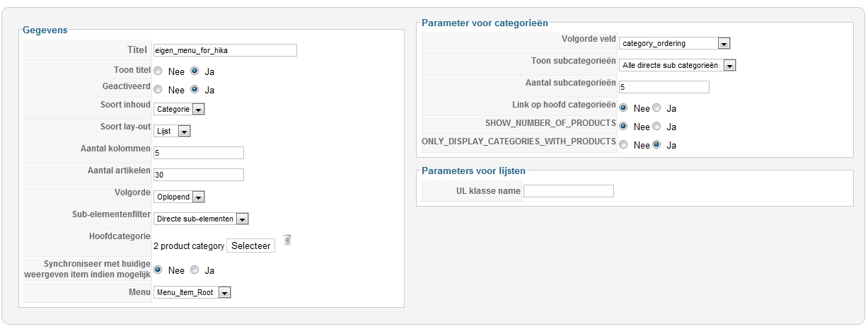Focus the Aantal kolommen field

point(199,153)
